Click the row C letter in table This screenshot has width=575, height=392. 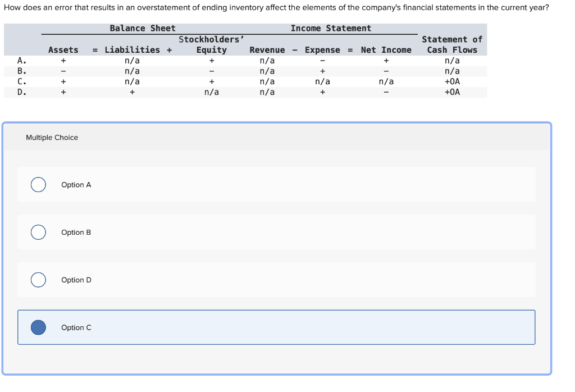pyautogui.click(x=22, y=81)
